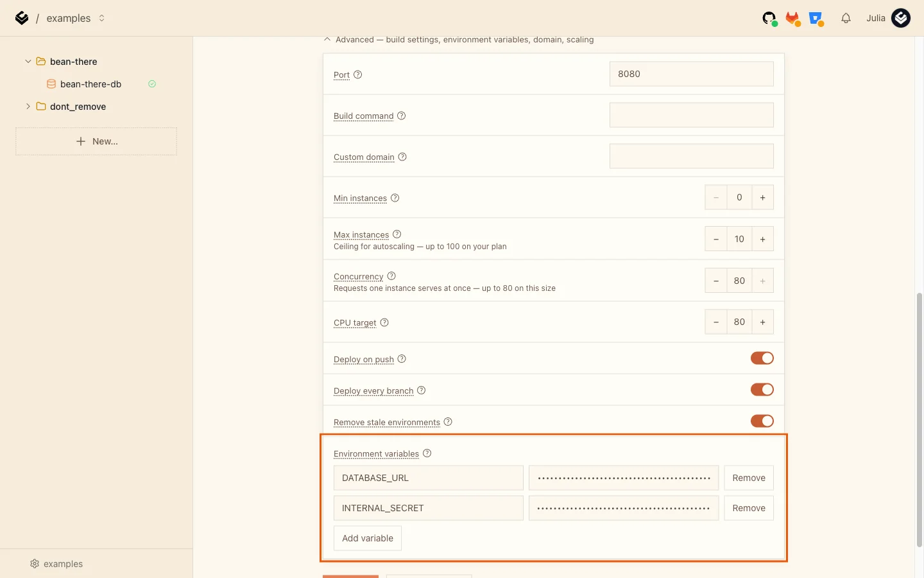Click the bean-there-db database icon

(51, 84)
